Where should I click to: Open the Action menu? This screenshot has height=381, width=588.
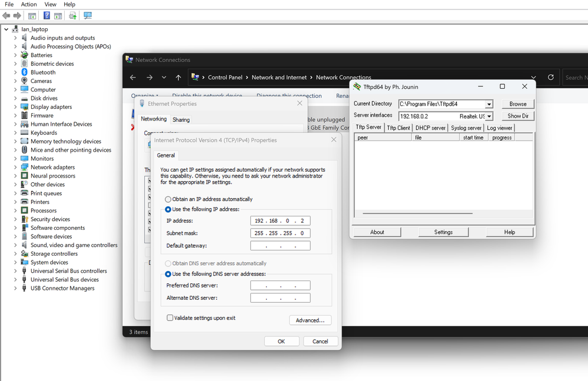pyautogui.click(x=29, y=4)
